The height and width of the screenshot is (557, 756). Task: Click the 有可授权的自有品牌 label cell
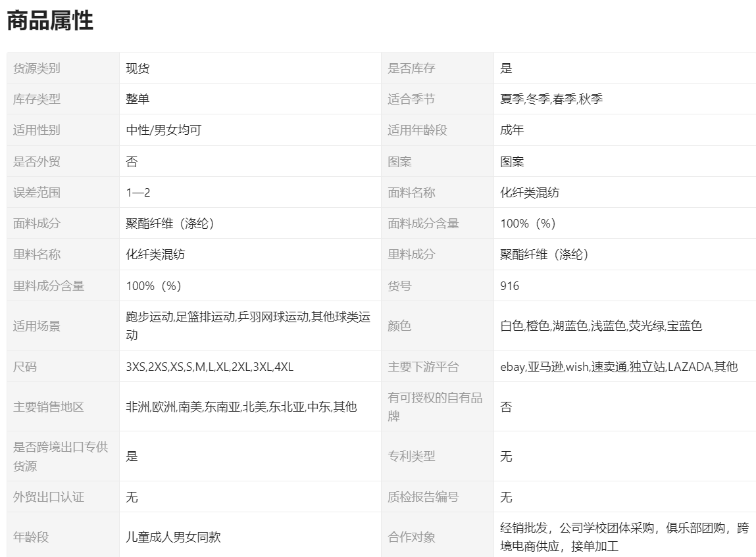pyautogui.click(x=435, y=407)
